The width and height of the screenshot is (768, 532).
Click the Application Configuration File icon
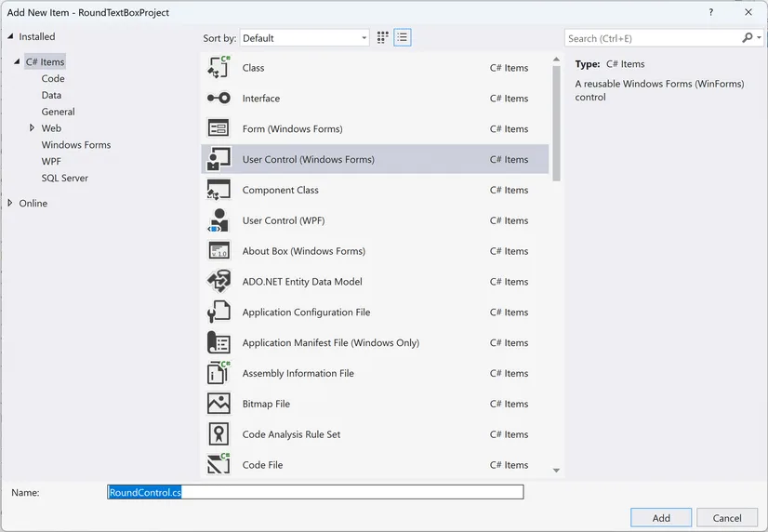(218, 313)
